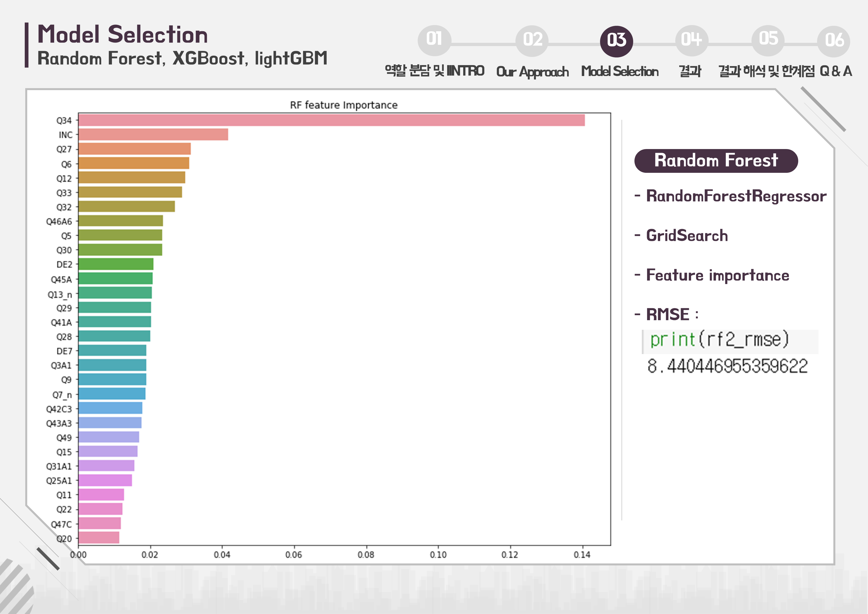Click the RF feature Importance chart title
The width and height of the screenshot is (868, 614).
click(x=343, y=105)
